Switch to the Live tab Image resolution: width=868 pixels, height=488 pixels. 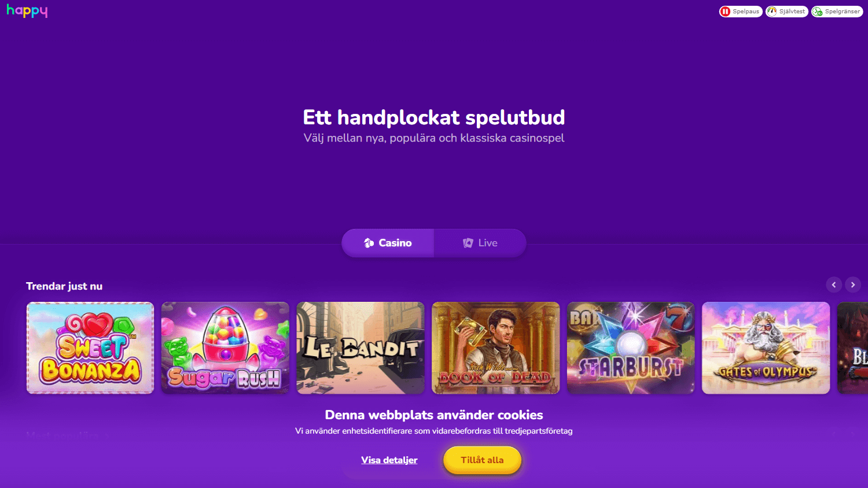click(480, 243)
